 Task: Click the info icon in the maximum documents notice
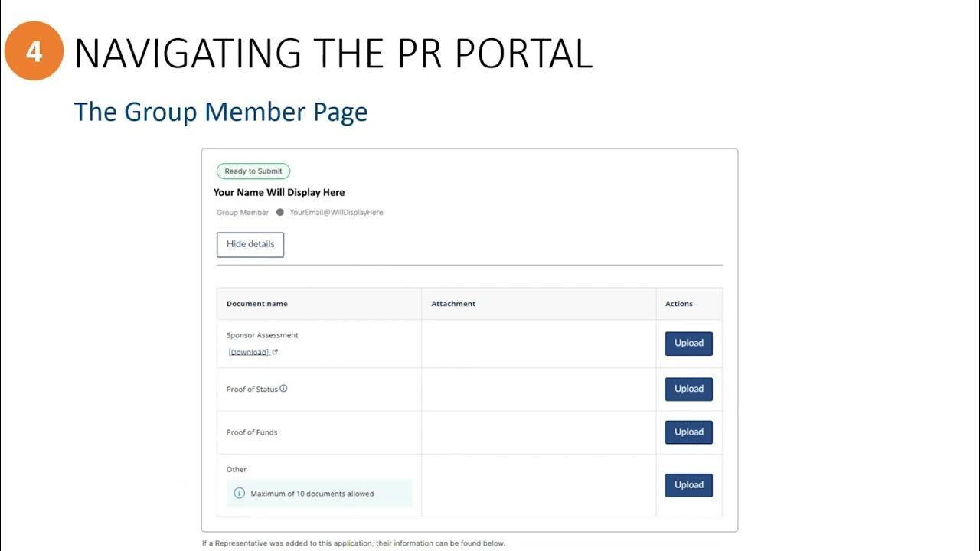(240, 494)
